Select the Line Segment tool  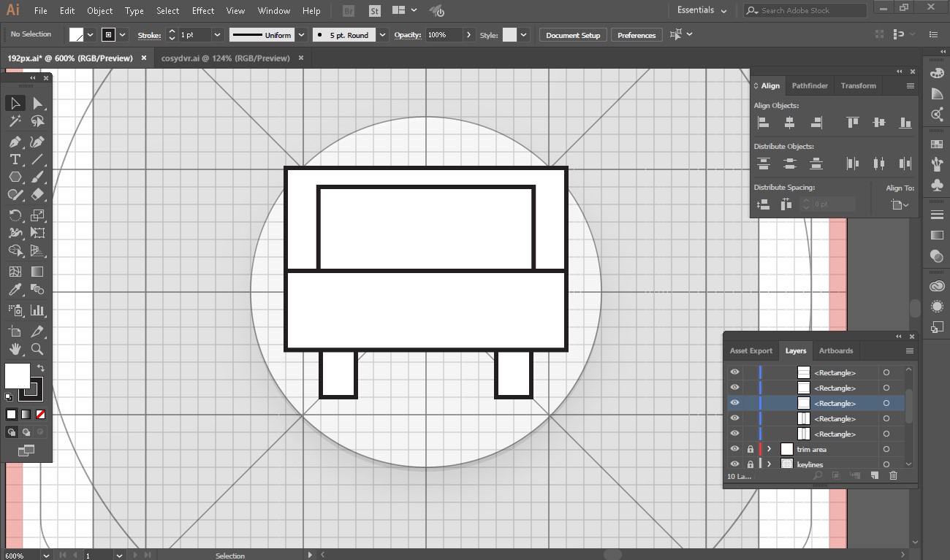(x=38, y=159)
